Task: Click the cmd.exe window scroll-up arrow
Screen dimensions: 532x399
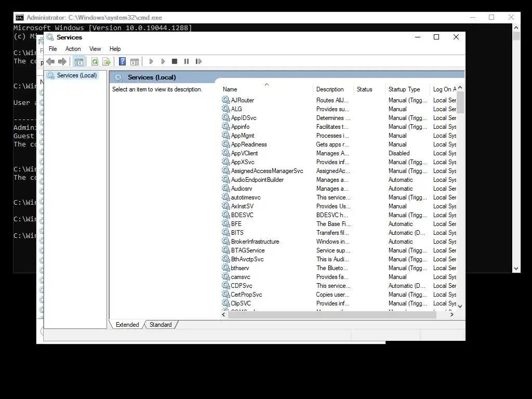Action: click(x=516, y=28)
